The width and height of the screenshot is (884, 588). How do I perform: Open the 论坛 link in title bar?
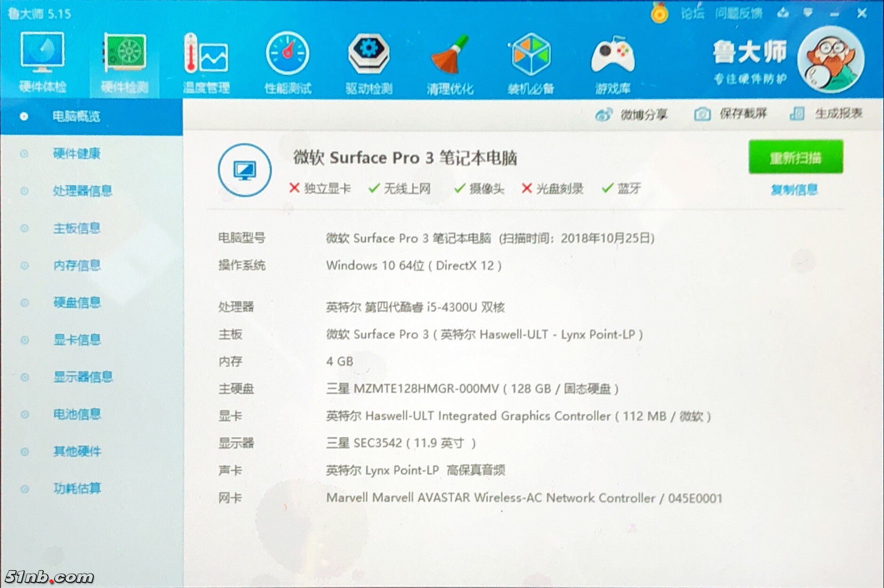692,13
